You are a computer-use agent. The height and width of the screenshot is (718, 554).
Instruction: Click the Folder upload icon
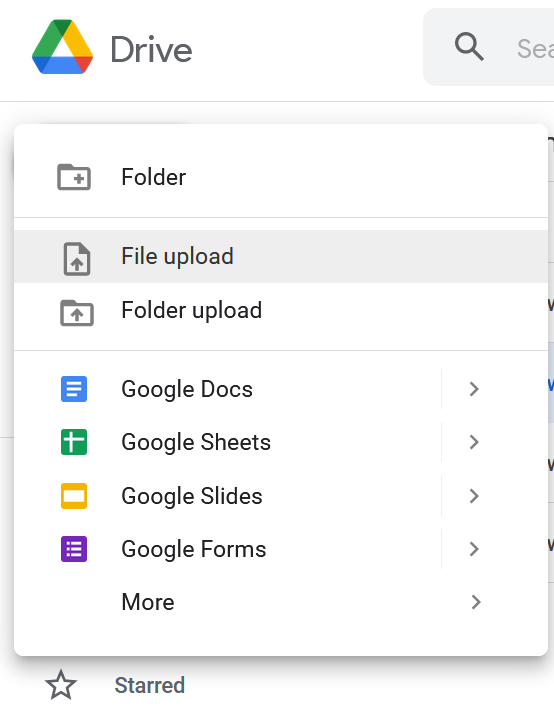tap(77, 313)
